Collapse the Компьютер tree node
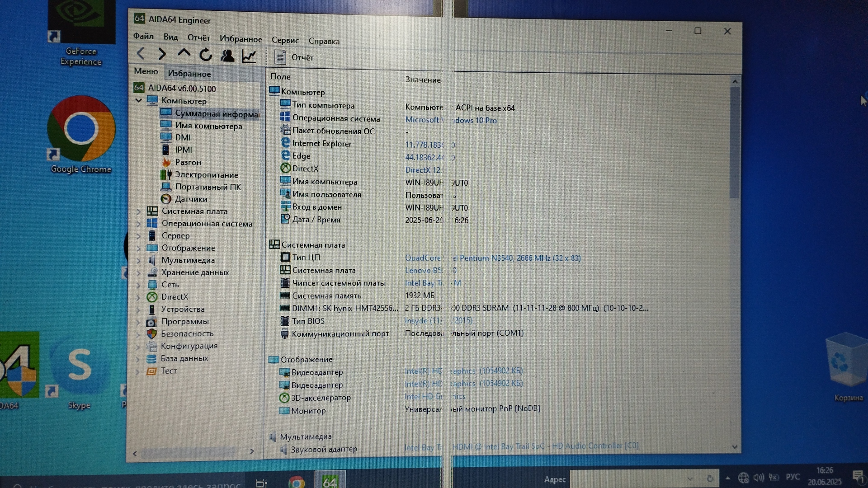The width and height of the screenshot is (868, 488). (x=139, y=100)
